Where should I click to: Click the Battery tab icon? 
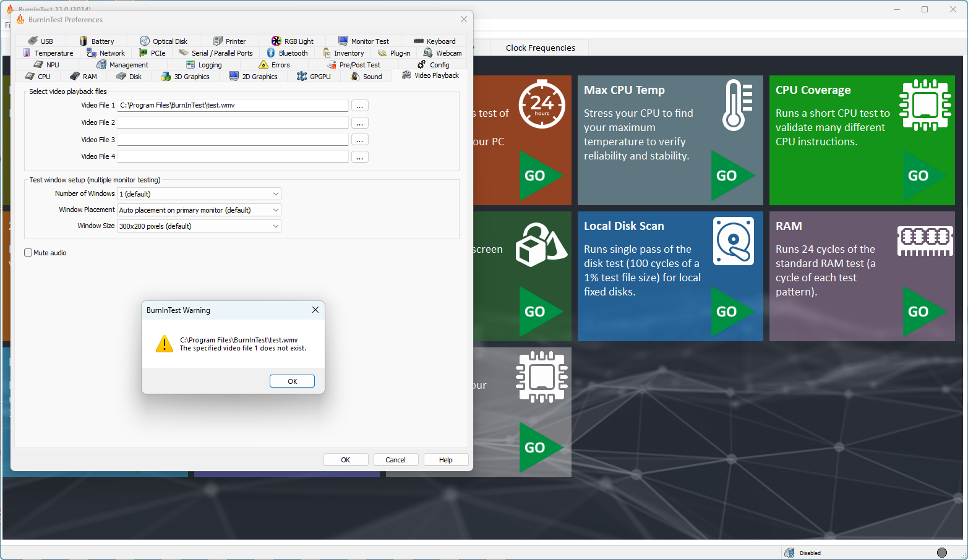click(84, 41)
